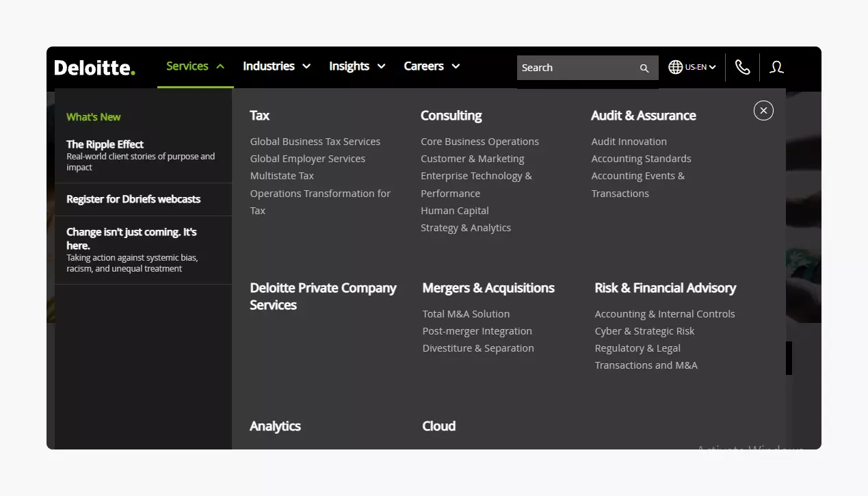
Task: Click Register for Dbriefs webcasts
Action: [x=133, y=199]
